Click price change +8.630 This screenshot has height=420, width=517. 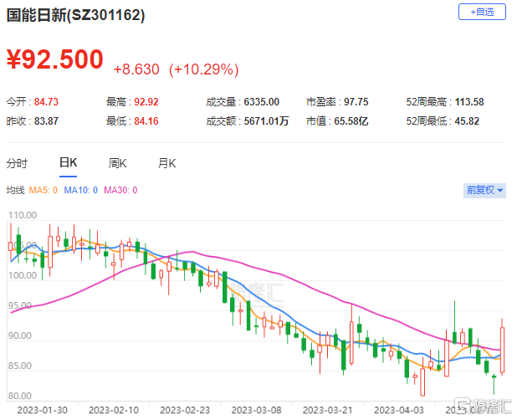(x=136, y=69)
